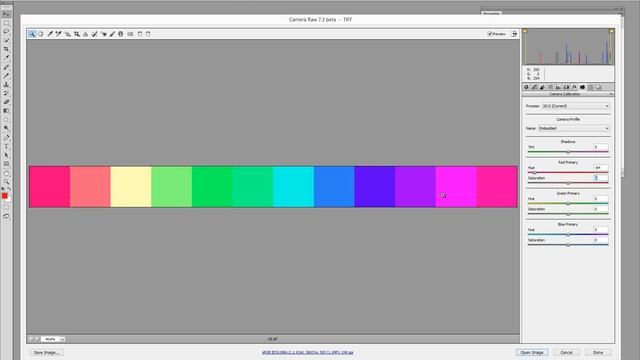Select Zoom tool in Photoshop tools panel

click(x=6, y=182)
